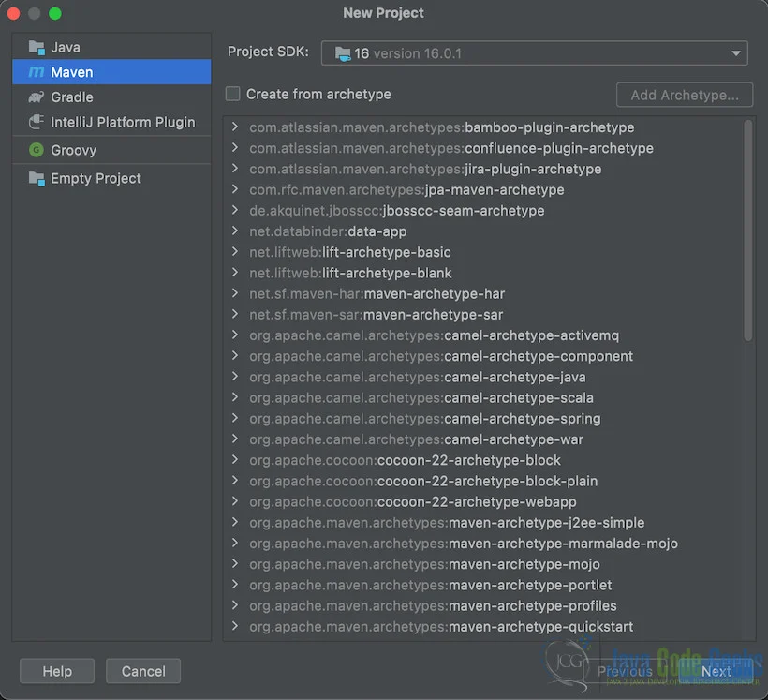Image resolution: width=768 pixels, height=700 pixels.
Task: Enable Create from archetype checkbox
Action: click(232, 94)
